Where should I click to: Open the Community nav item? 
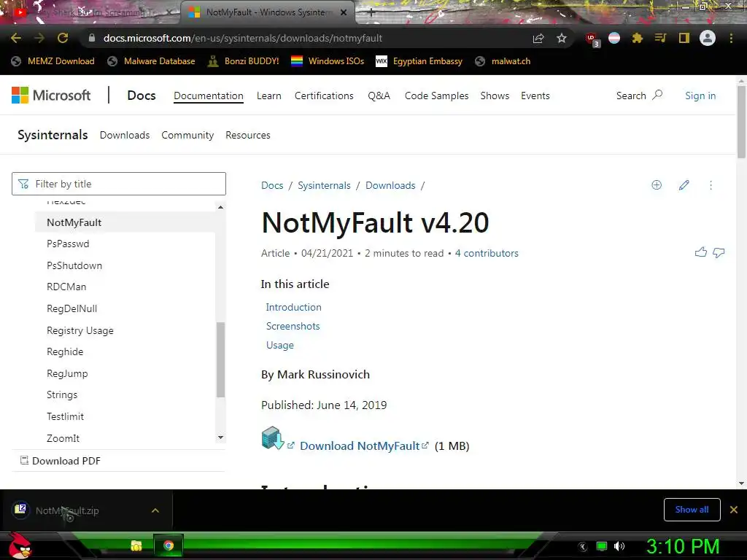[x=187, y=135]
